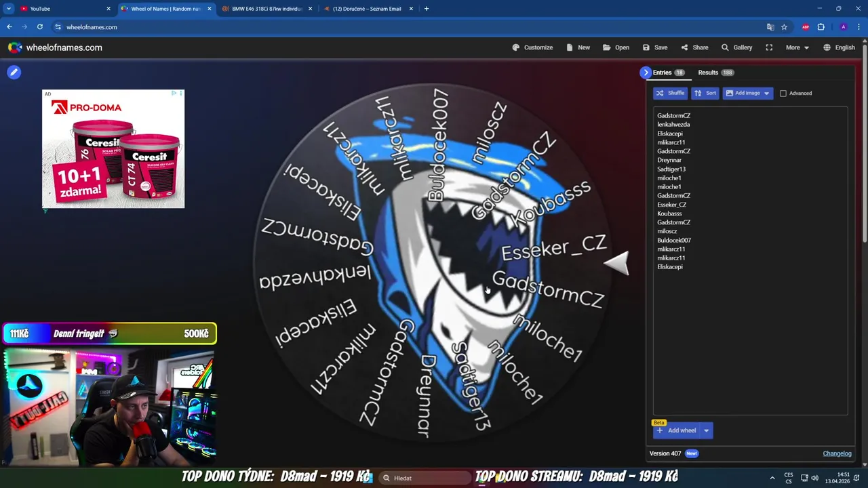Open the Chrome three-dot menu
Viewport: 868px width, 488px height.
tap(859, 27)
